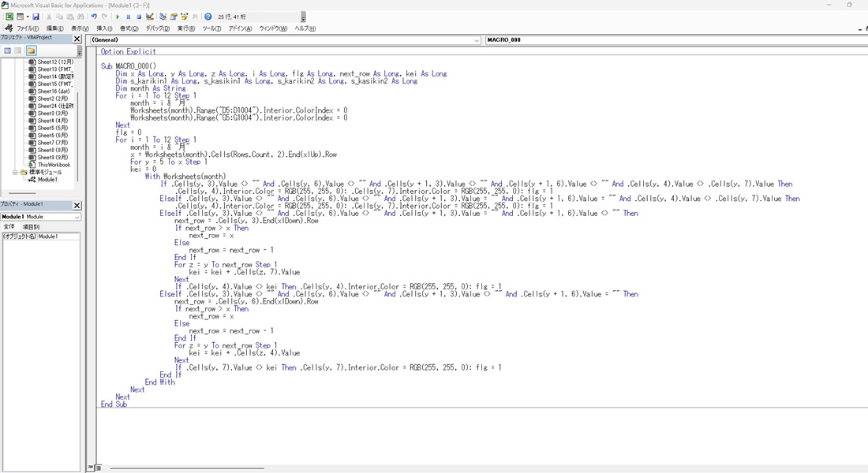This screenshot has height=473, width=868.
Task: Switch to Full Module View button
Action: tap(97, 467)
